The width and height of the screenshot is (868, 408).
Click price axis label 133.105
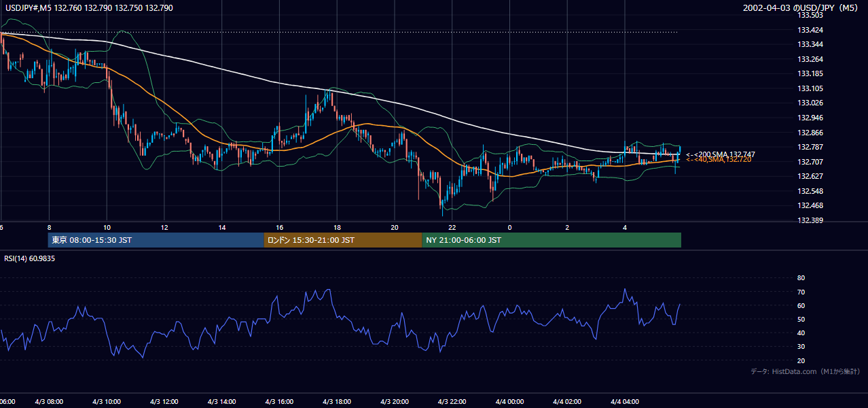(810, 88)
